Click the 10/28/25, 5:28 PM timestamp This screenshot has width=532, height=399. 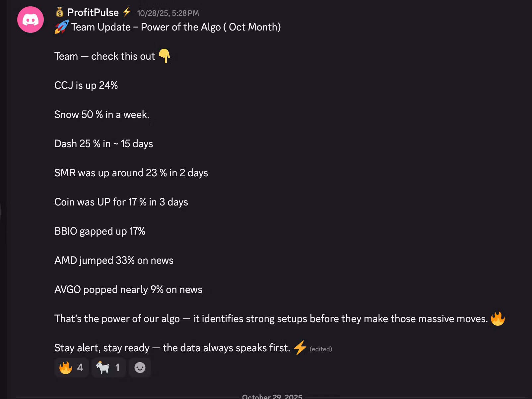[x=168, y=13]
